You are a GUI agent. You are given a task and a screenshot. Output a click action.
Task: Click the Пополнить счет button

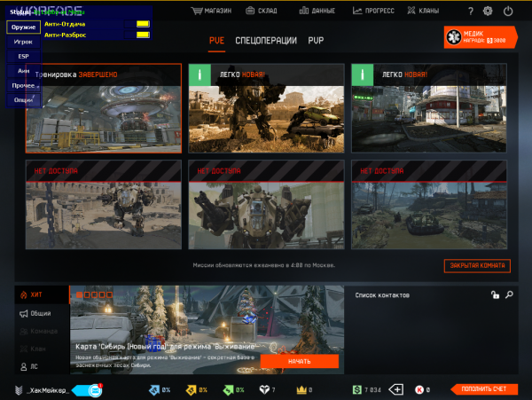[x=484, y=389]
